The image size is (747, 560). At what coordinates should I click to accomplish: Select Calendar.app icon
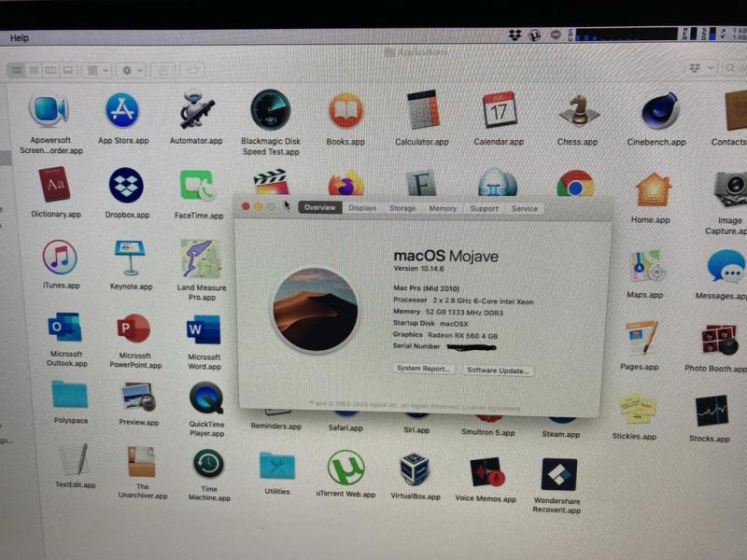coord(499,110)
